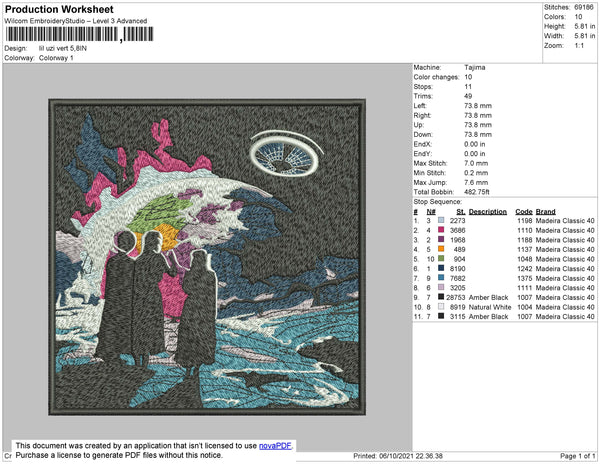Select the Natural White swatch in row 10

[441, 306]
